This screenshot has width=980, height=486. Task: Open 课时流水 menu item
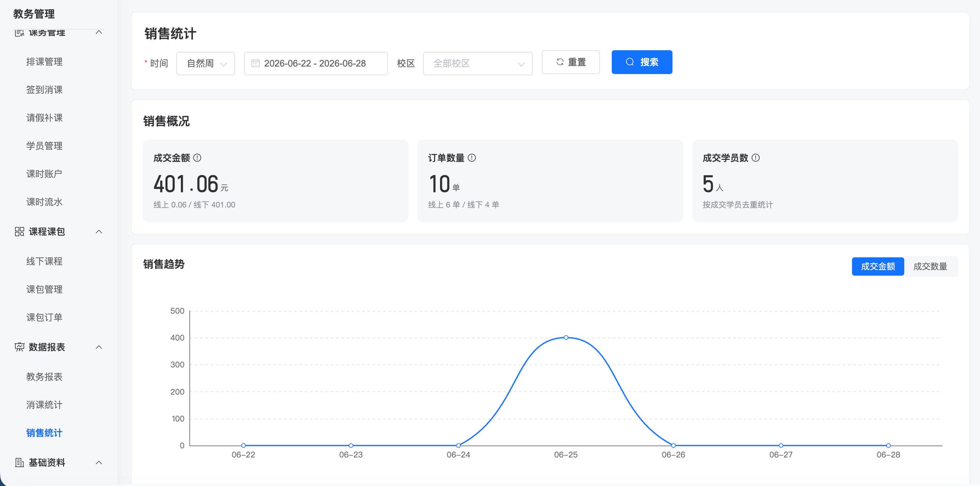click(44, 202)
